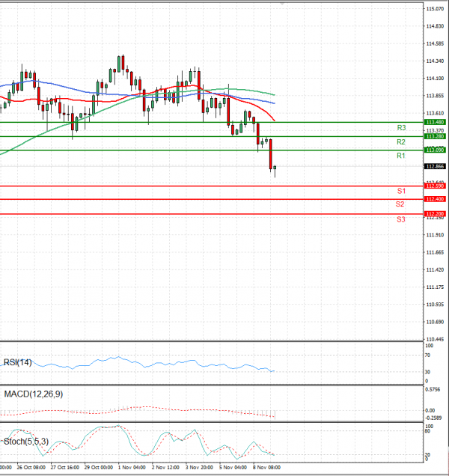
Task: Click the 115.070 price axis label
Action: click(x=435, y=9)
